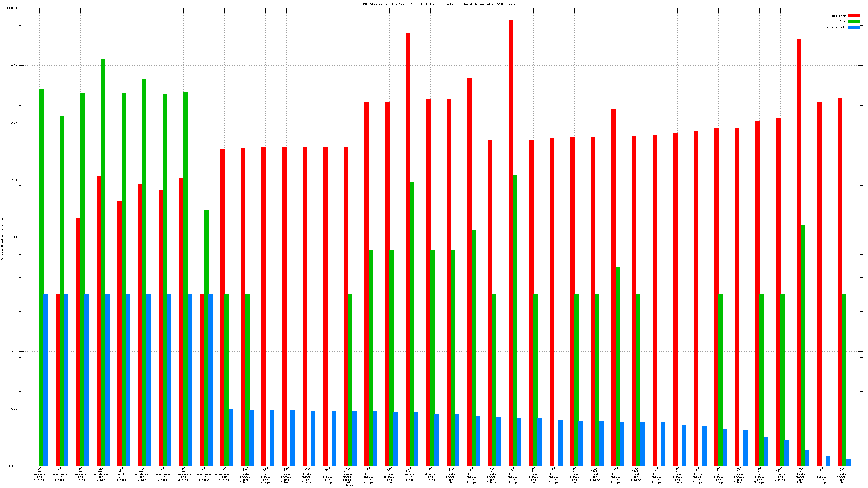Click the Not Spam legend text

tap(839, 16)
